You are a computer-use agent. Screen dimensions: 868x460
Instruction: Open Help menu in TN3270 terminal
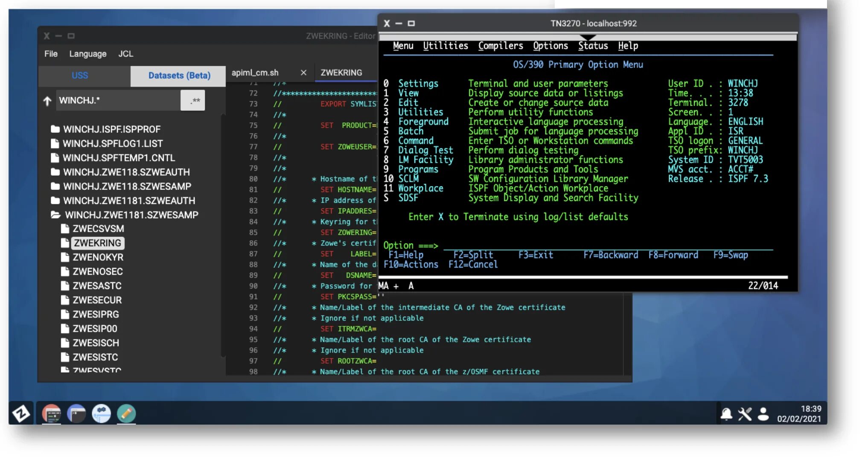point(628,46)
